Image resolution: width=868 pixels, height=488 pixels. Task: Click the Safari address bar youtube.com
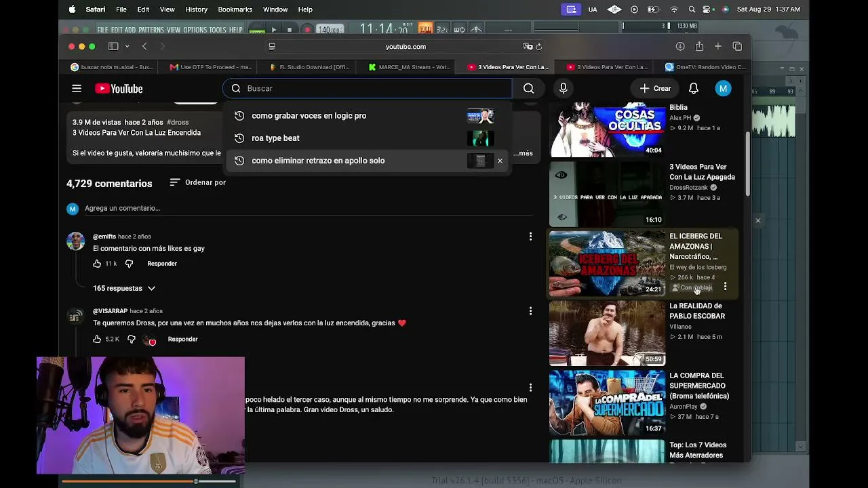(406, 46)
